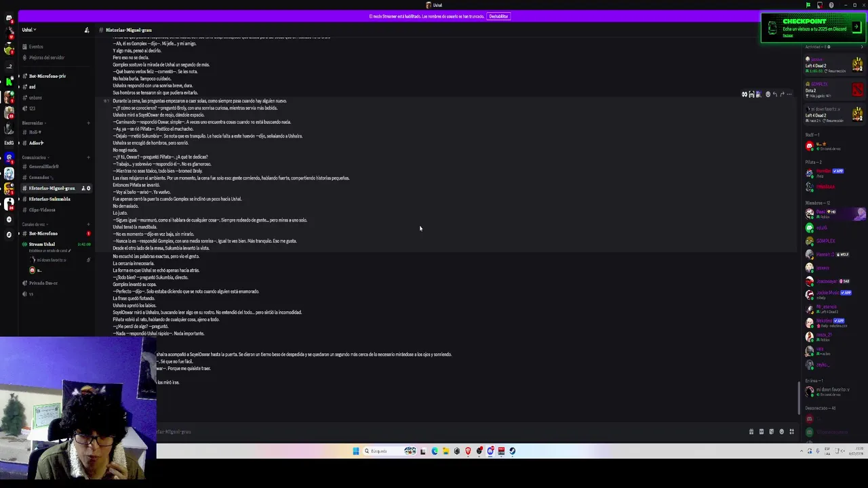Open the add reaction icon on message
Image resolution: width=868 pixels, height=488 pixels.
(x=768, y=95)
